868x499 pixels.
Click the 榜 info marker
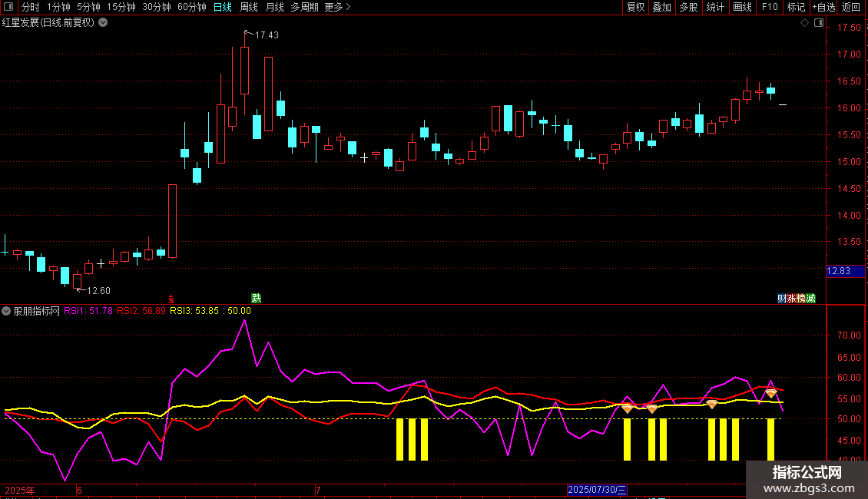(800, 298)
